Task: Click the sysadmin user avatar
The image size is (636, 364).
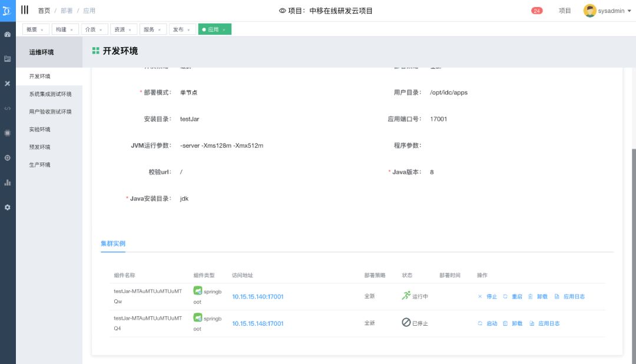Action: (589, 11)
